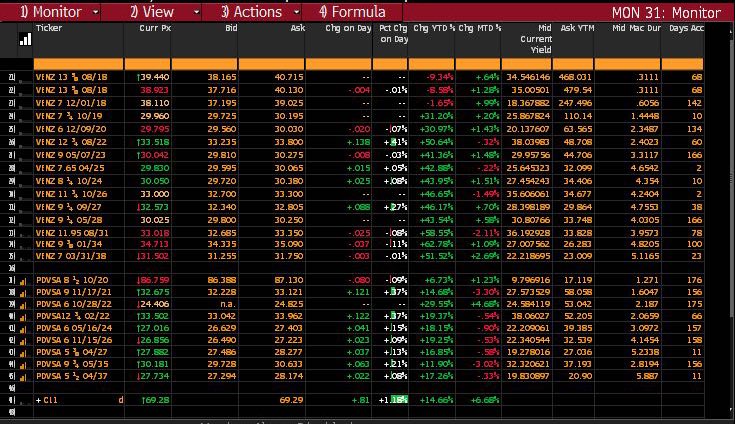
Task: Open chart icon for PDVSA 6 11/15/26
Action: click(22, 341)
